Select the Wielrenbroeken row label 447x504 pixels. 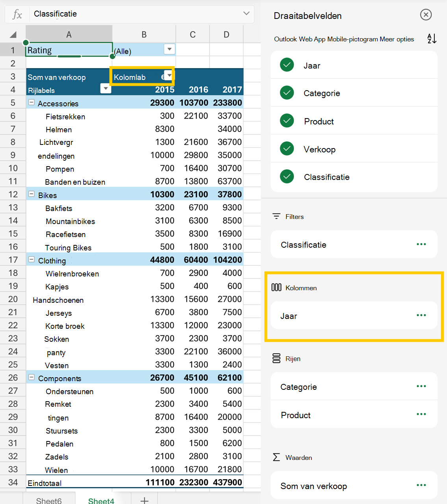coord(72,274)
